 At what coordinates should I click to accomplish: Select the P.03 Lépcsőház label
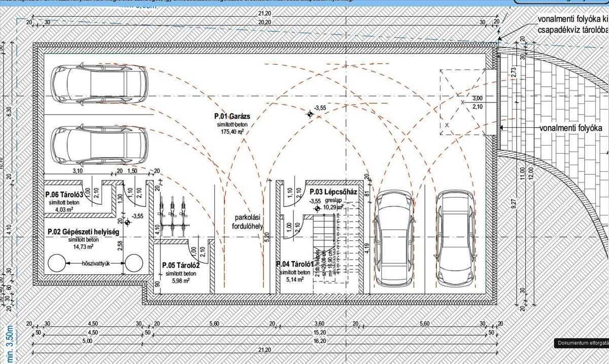pyautogui.click(x=333, y=192)
